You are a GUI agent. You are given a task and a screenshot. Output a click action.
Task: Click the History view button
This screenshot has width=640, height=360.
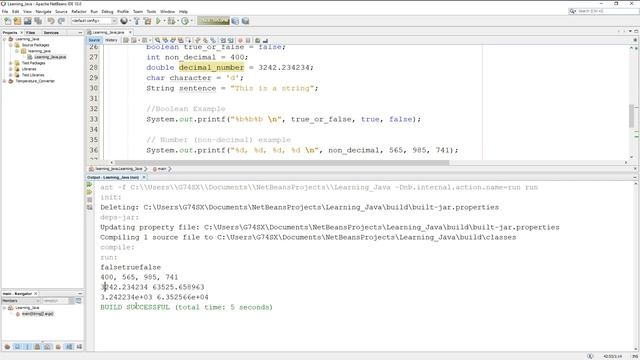(111, 40)
